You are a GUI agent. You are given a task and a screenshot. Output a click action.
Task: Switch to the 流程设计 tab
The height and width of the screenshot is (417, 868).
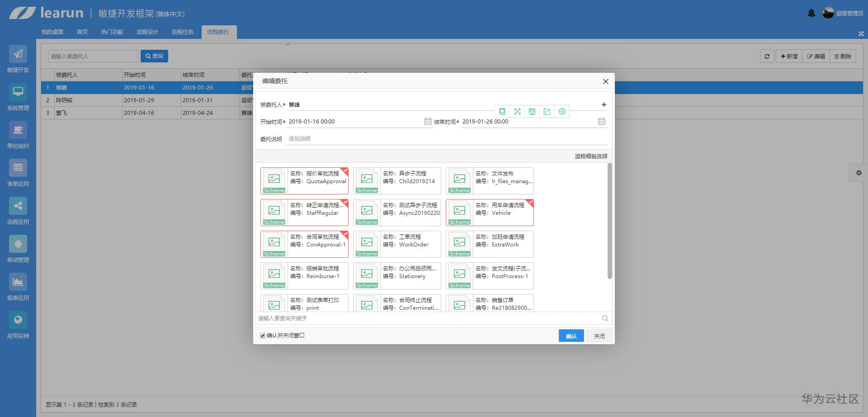(x=147, y=32)
